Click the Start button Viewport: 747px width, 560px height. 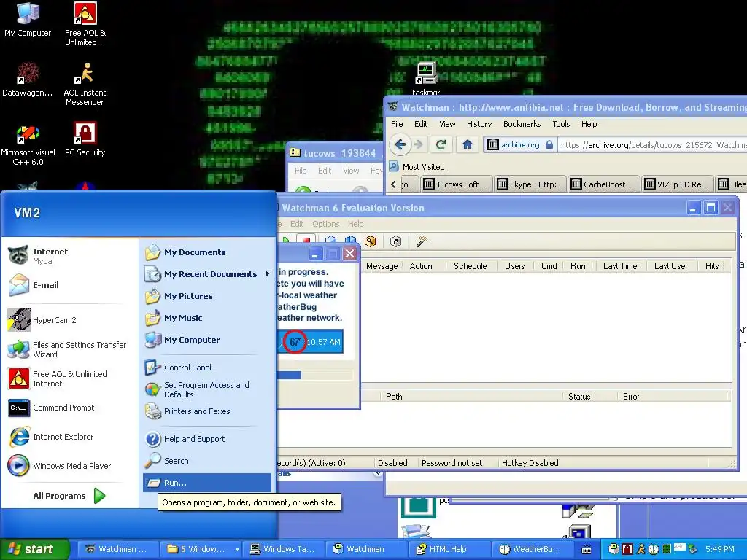point(34,549)
